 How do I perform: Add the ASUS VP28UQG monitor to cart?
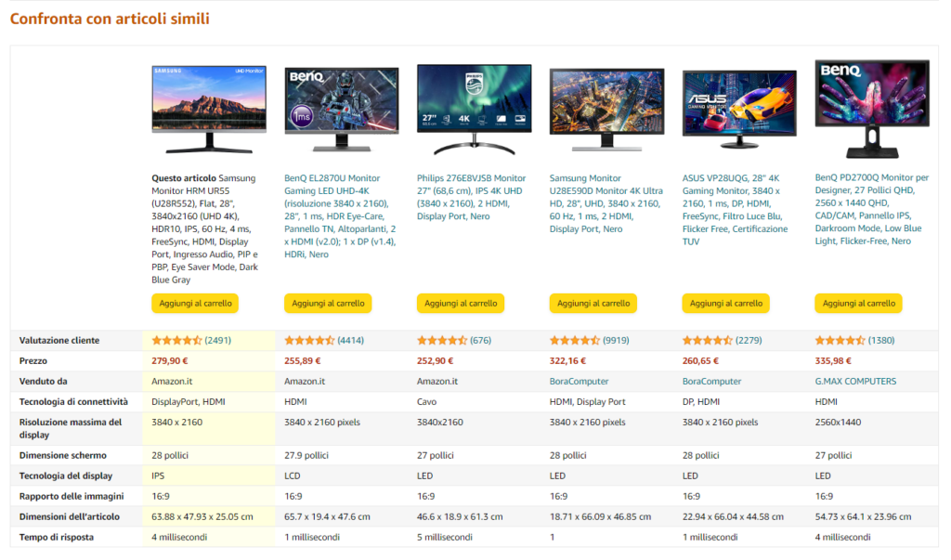(x=726, y=304)
